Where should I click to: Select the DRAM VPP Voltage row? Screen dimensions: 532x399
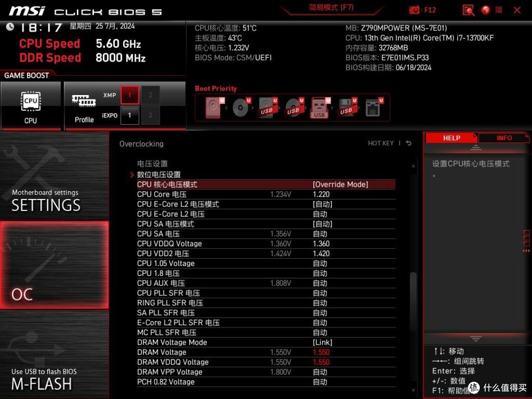tap(266, 372)
